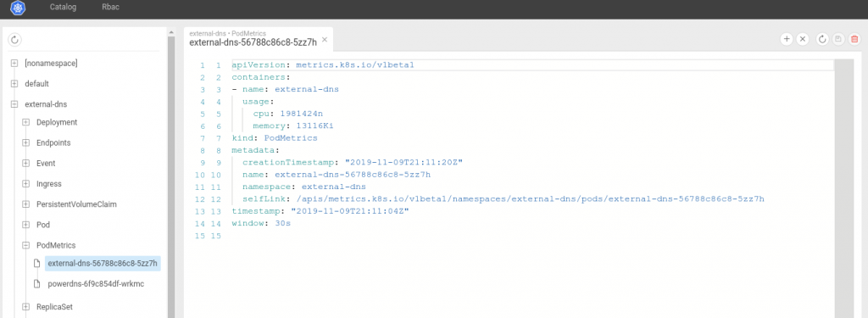Select the PodMetrics tree label
868x318 pixels.
tap(56, 245)
